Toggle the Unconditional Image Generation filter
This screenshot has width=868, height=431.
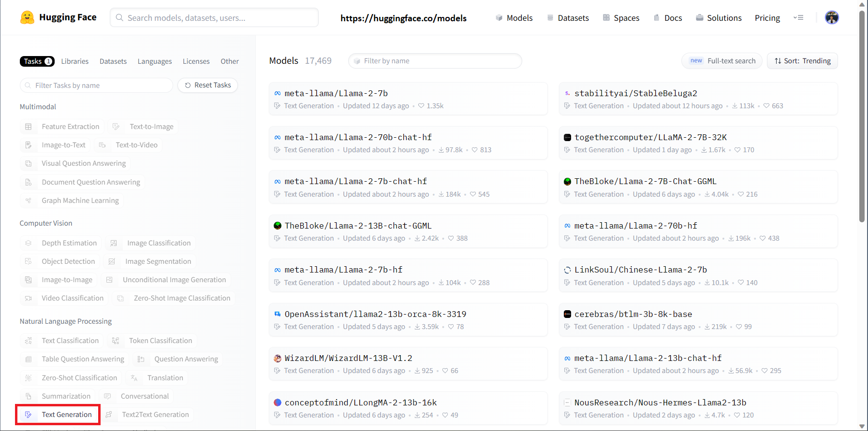[x=166, y=280]
